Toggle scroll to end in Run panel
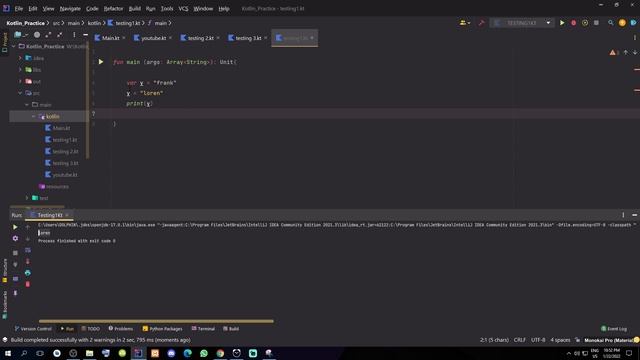640x360 pixels. pos(28,261)
